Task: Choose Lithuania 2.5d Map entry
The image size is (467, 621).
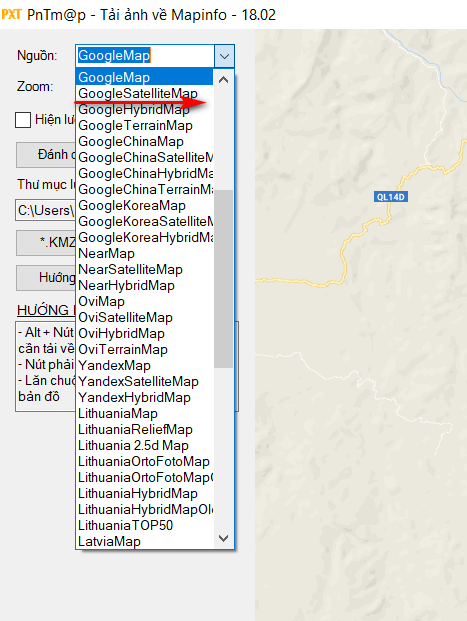Action: point(145,446)
